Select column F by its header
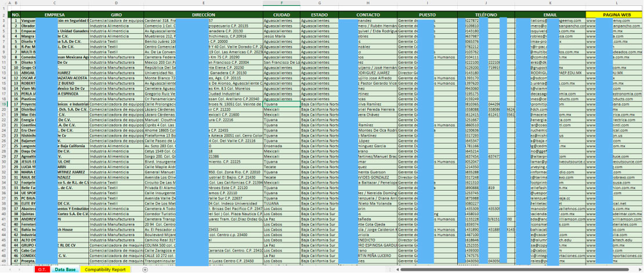644x273 pixels. (282, 3)
